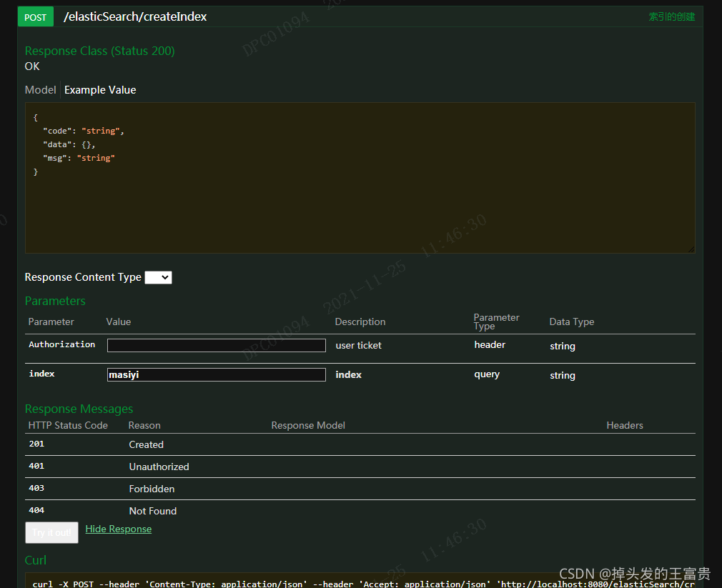The image size is (722, 588).
Task: Click the "Created" reason text
Action: click(x=146, y=444)
